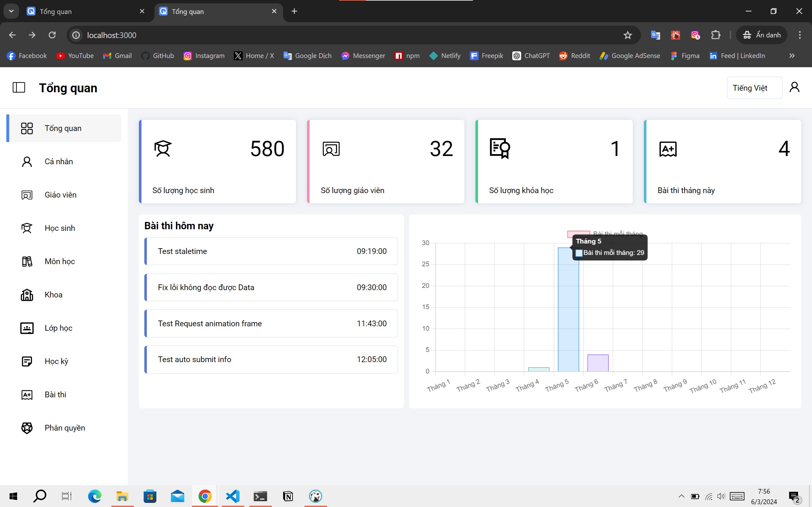
Task: Click the Ẩn danh incognito indicator
Action: click(761, 35)
